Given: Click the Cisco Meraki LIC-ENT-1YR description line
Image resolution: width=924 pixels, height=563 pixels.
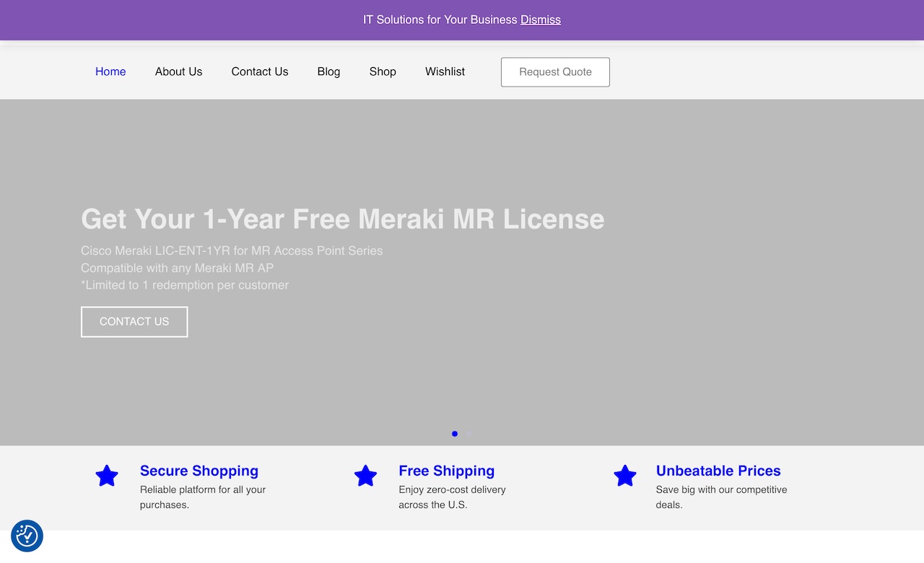Looking at the screenshot, I should click(x=232, y=250).
